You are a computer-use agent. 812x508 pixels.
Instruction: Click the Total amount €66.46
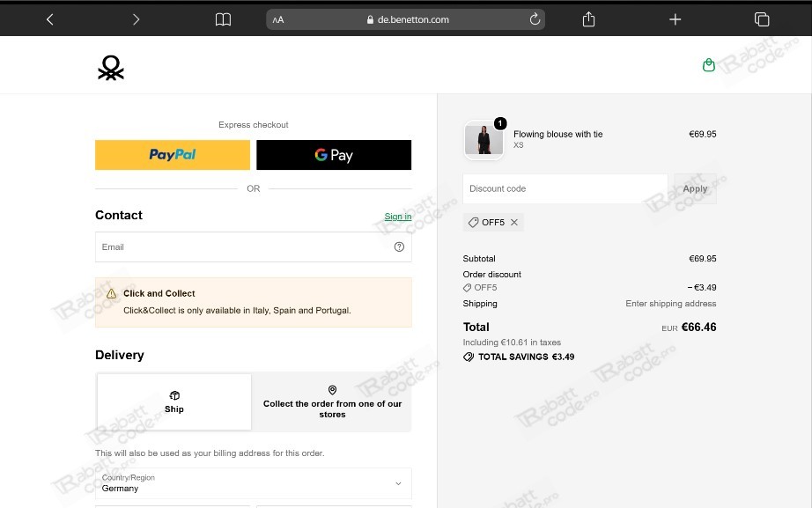[x=698, y=328]
